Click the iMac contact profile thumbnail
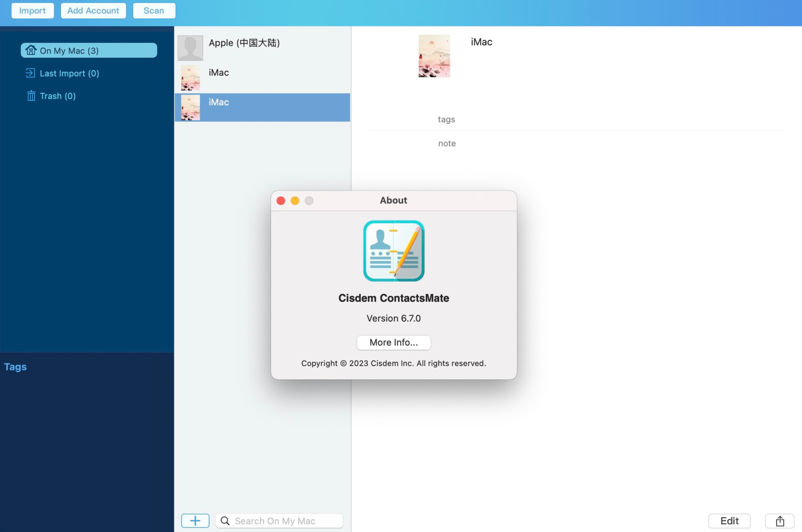The image size is (802, 532). 433,55
